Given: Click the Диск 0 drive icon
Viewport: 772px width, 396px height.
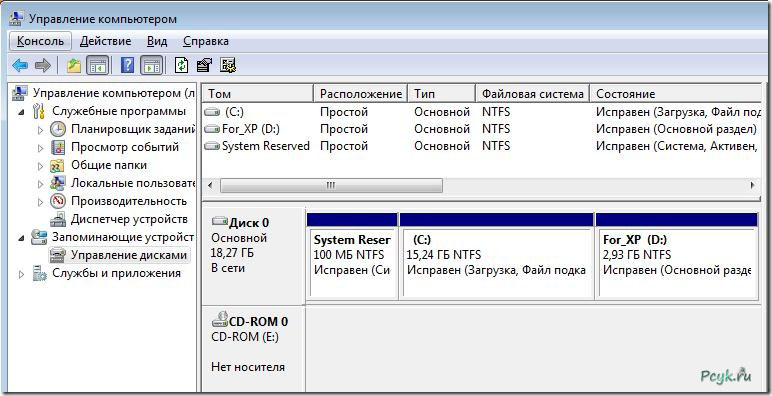Looking at the screenshot, I should click(x=220, y=221).
